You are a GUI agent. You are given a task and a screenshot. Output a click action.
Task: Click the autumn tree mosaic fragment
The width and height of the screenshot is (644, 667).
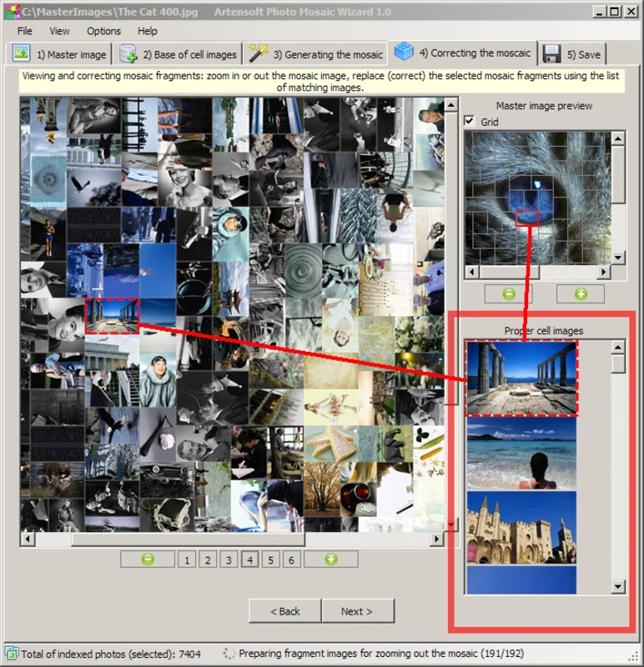[x=322, y=489]
